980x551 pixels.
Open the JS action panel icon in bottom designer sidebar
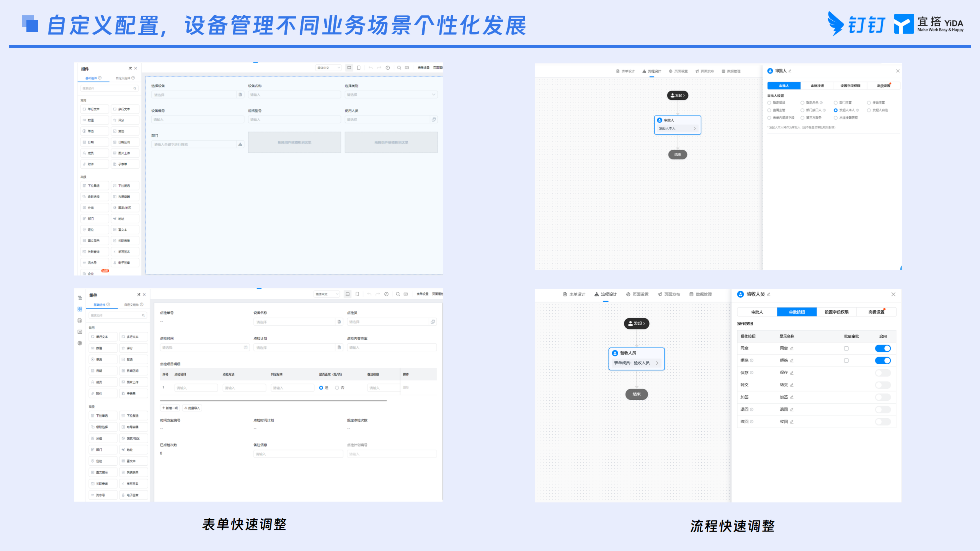(80, 332)
